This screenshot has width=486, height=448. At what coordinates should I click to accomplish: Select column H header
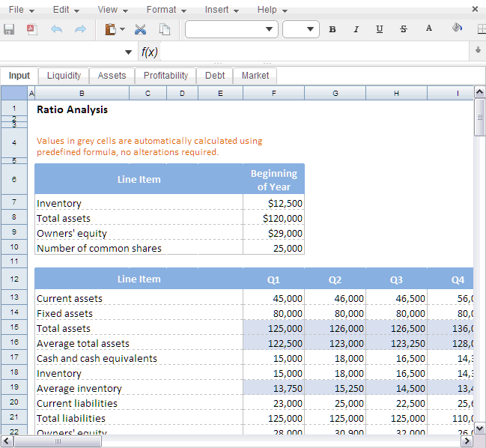(396, 93)
